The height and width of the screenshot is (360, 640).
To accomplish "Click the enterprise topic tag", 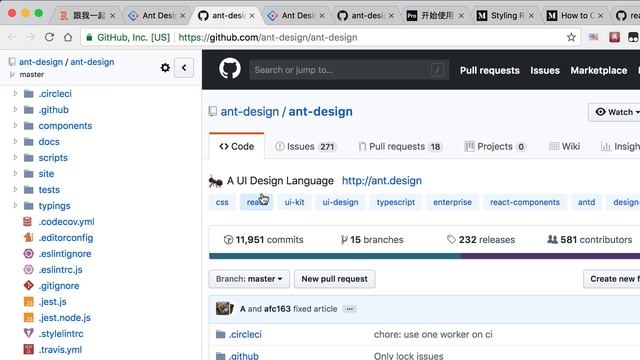I will tap(452, 202).
